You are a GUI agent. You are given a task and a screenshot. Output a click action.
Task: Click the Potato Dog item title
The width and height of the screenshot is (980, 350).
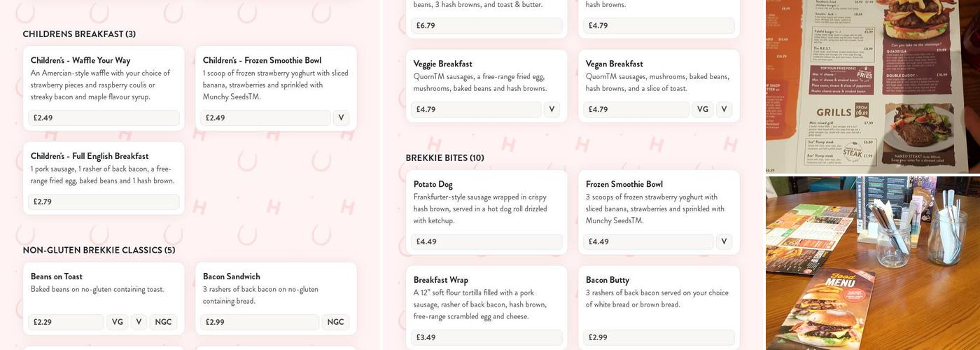pyautogui.click(x=433, y=184)
